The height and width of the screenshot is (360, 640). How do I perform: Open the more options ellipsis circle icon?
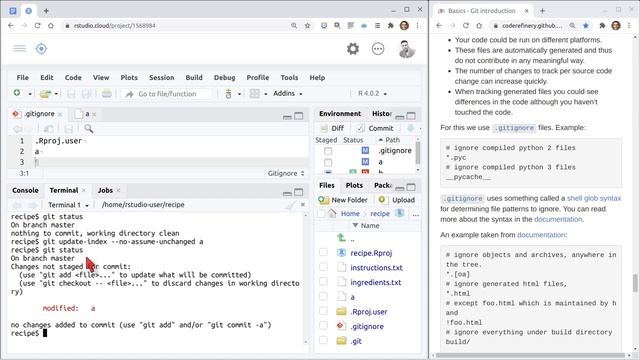[378, 49]
